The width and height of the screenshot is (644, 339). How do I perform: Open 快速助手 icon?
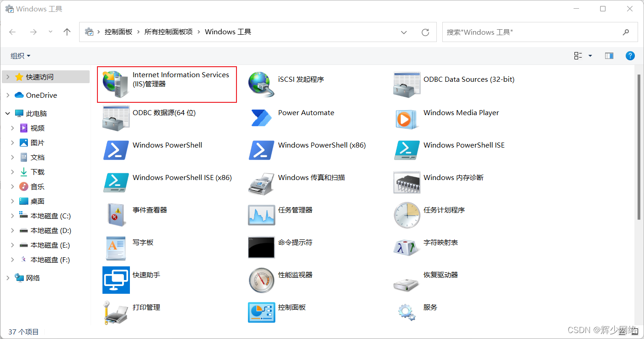(116, 280)
